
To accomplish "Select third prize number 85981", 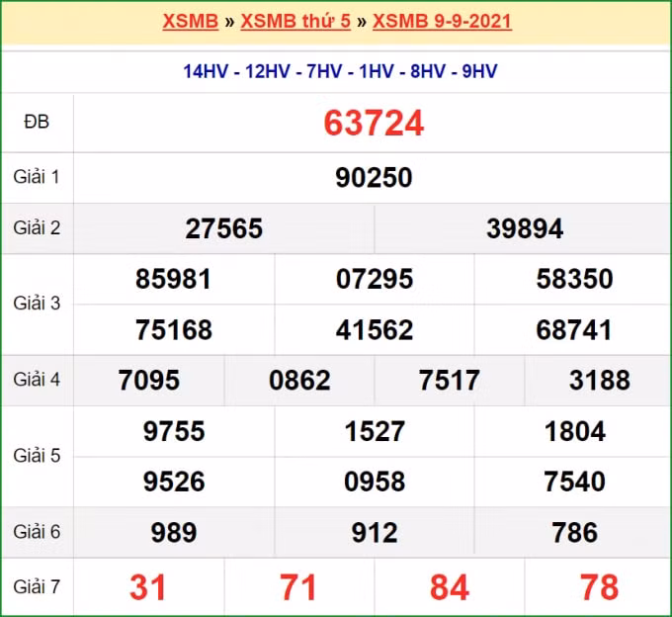I will 174,279.
